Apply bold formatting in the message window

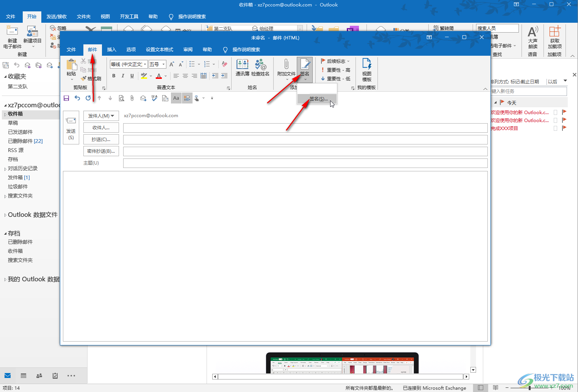coord(114,76)
